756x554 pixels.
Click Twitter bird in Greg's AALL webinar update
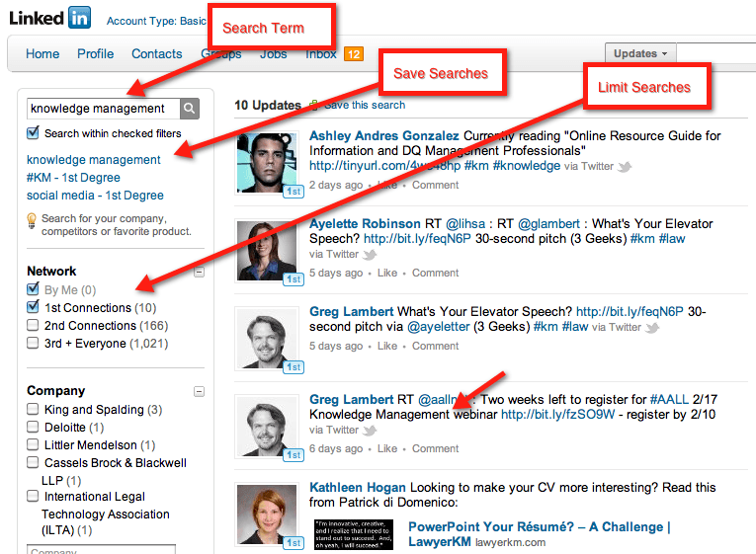(x=370, y=431)
